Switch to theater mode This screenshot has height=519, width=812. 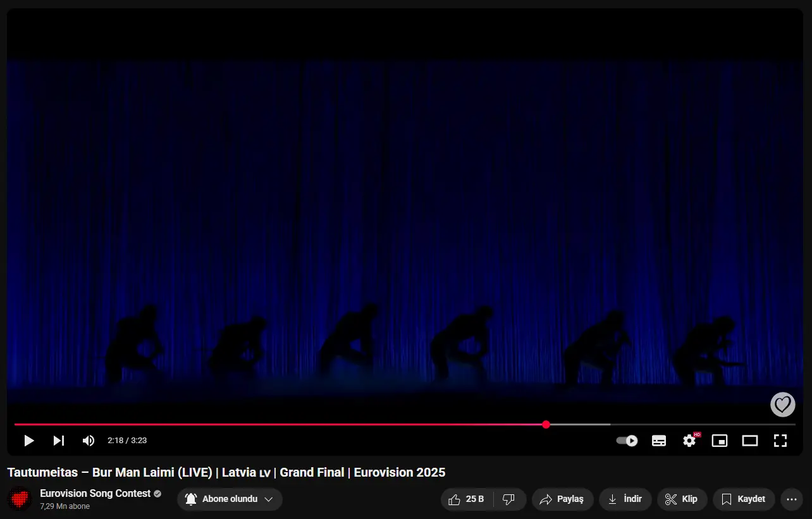750,441
